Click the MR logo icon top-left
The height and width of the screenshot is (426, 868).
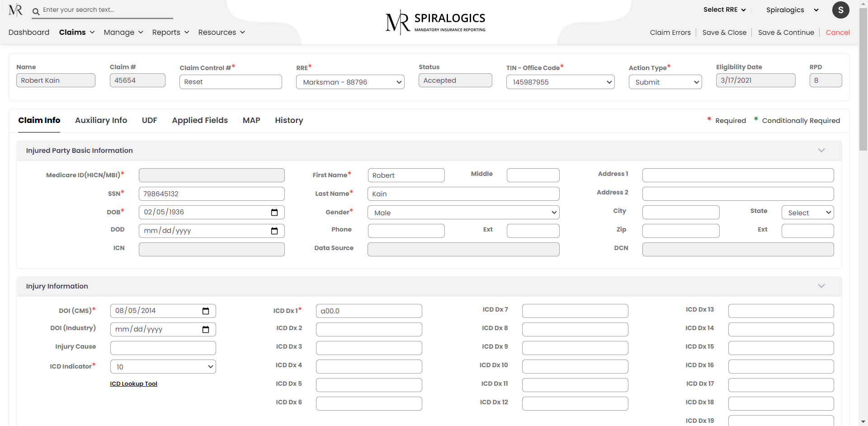point(15,10)
